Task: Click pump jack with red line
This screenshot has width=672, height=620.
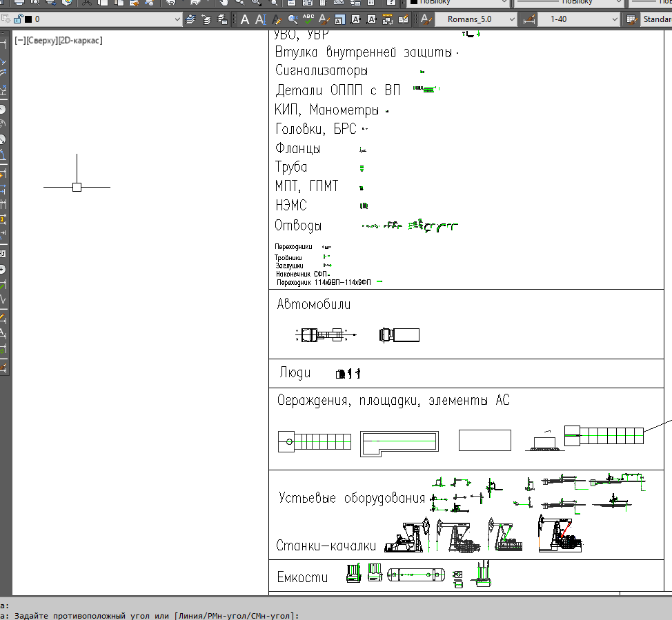Action: [560, 534]
